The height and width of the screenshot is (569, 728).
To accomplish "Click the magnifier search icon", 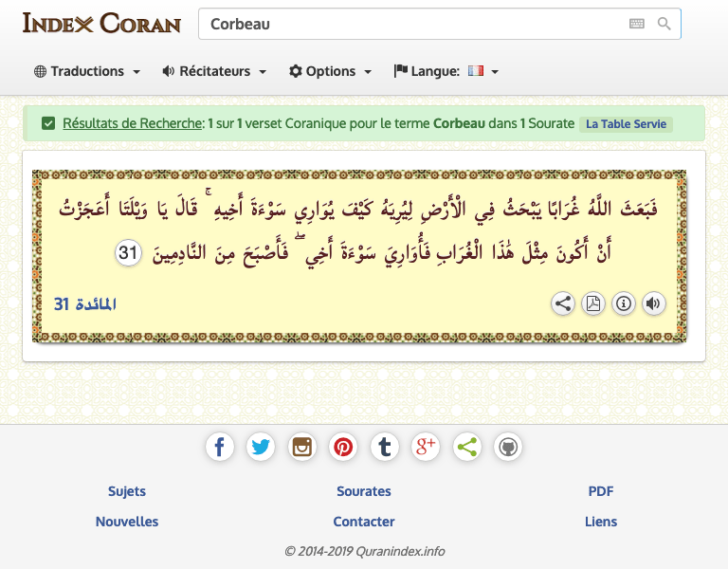I will tap(664, 24).
